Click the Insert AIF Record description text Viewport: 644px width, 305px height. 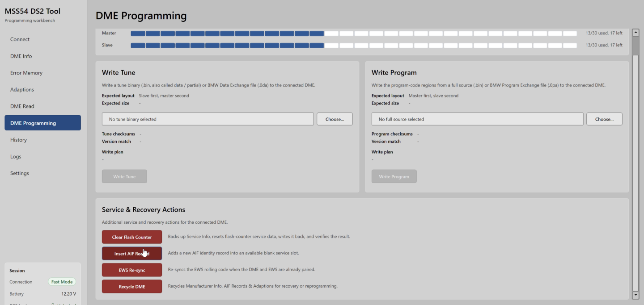point(233,253)
